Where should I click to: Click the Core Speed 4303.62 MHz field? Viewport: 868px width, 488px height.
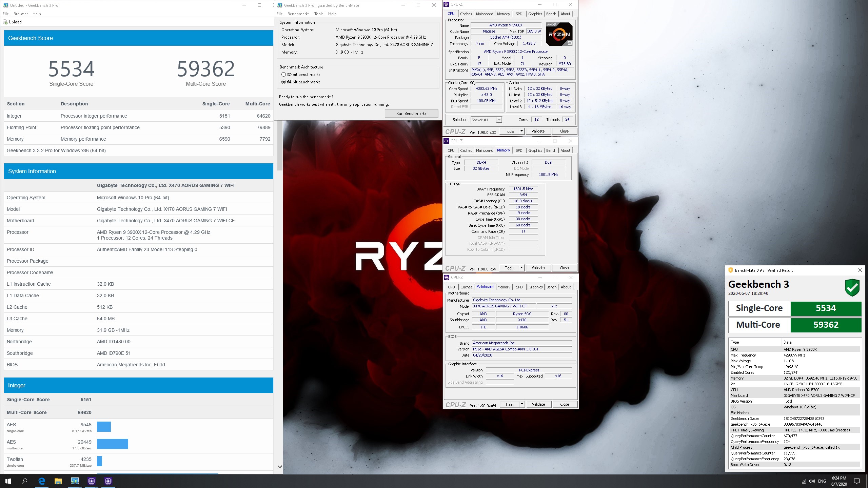click(486, 89)
